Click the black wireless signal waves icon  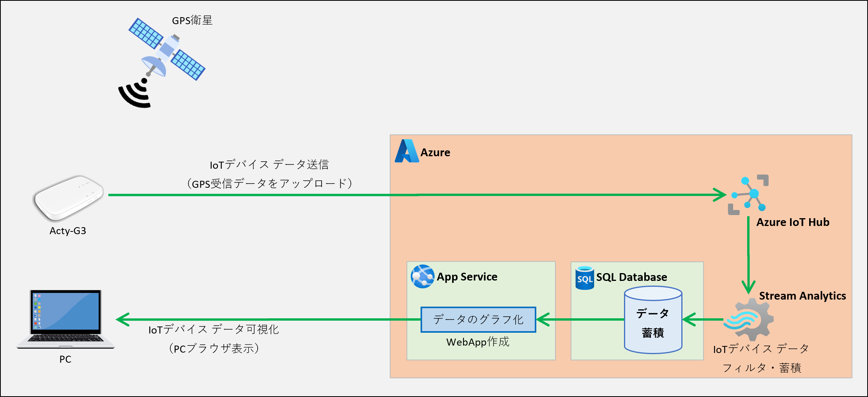point(135,93)
